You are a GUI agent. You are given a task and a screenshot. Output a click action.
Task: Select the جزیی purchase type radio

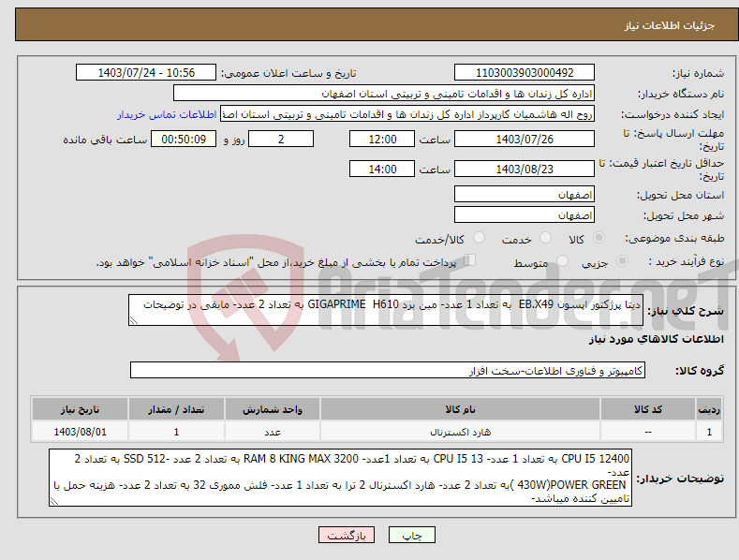pos(622,261)
